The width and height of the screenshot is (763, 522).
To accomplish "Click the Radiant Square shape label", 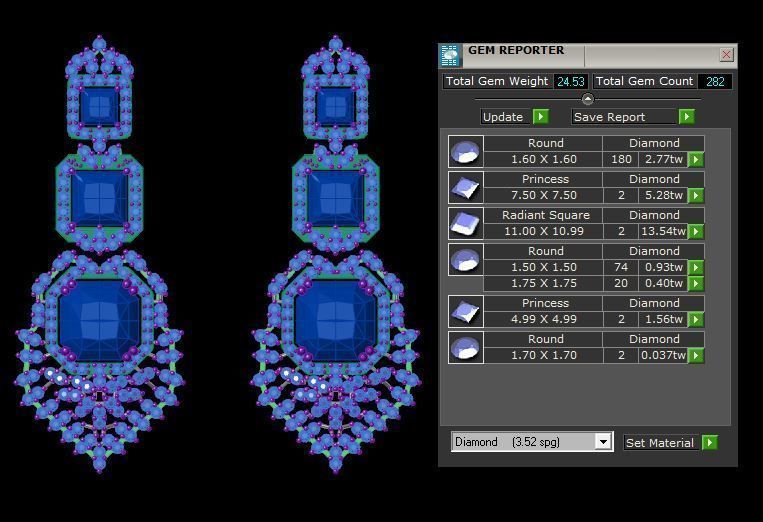I will coord(545,215).
